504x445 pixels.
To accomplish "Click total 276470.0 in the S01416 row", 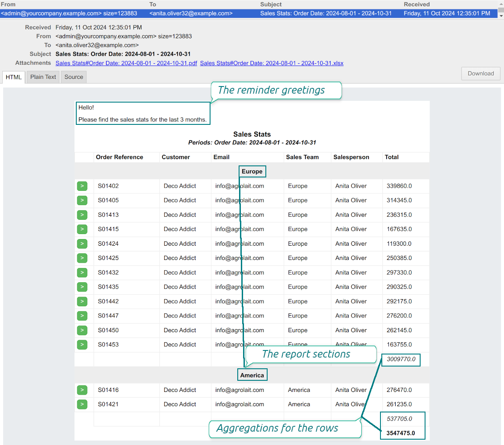I will 399,390.
